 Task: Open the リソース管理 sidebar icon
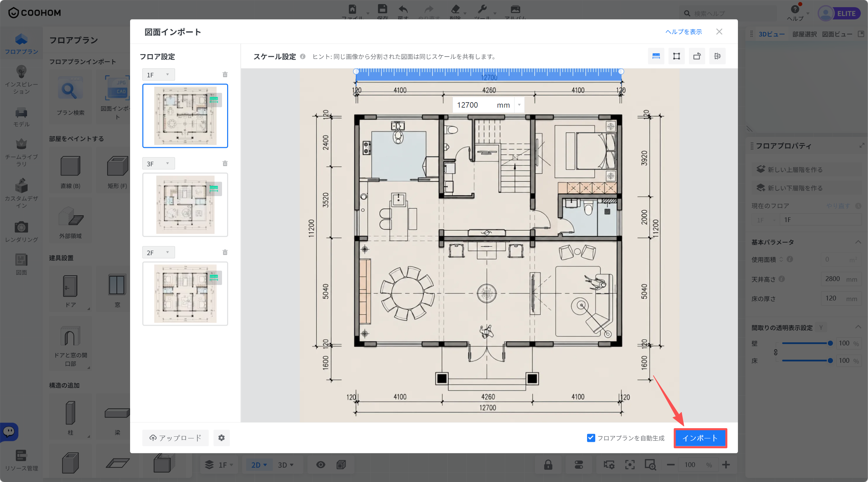click(21, 460)
